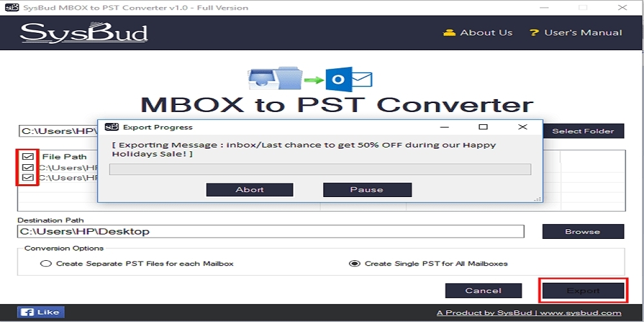The width and height of the screenshot is (644, 322).
Task: Toggle the first file row checkbox
Action: [x=28, y=167]
